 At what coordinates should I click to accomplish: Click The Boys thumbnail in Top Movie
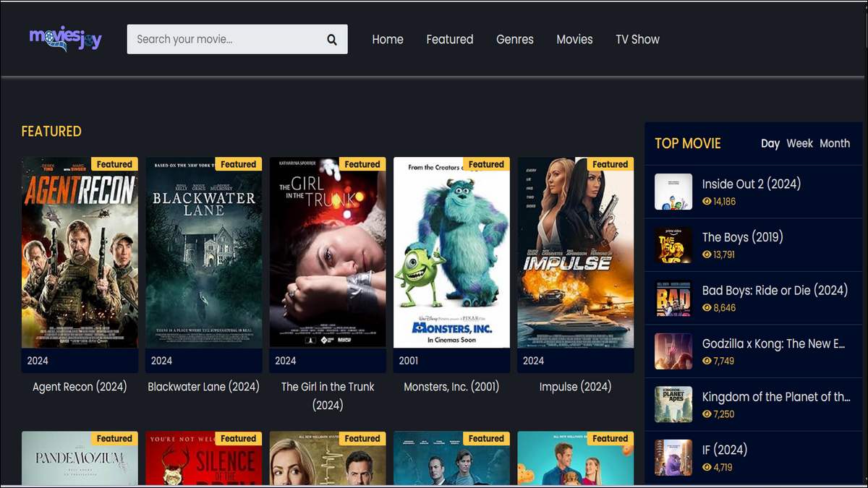[673, 245]
